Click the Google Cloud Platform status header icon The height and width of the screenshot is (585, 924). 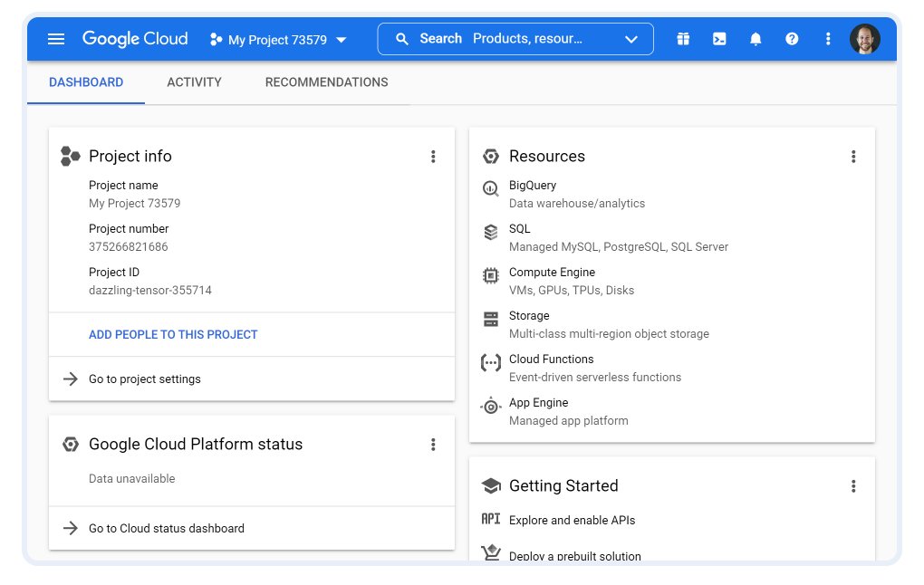pos(71,445)
